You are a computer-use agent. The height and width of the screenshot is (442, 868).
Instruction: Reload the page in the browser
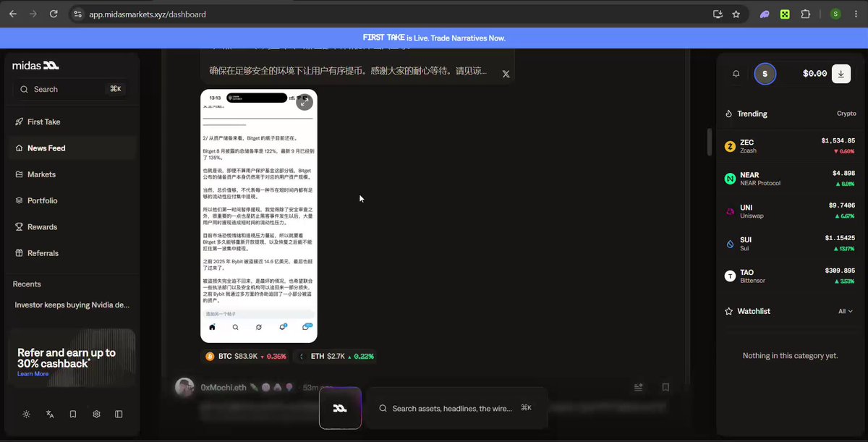(x=54, y=14)
